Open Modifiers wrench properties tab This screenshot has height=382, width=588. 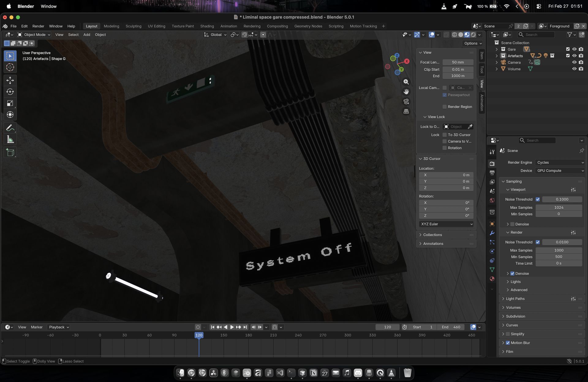tap(492, 233)
